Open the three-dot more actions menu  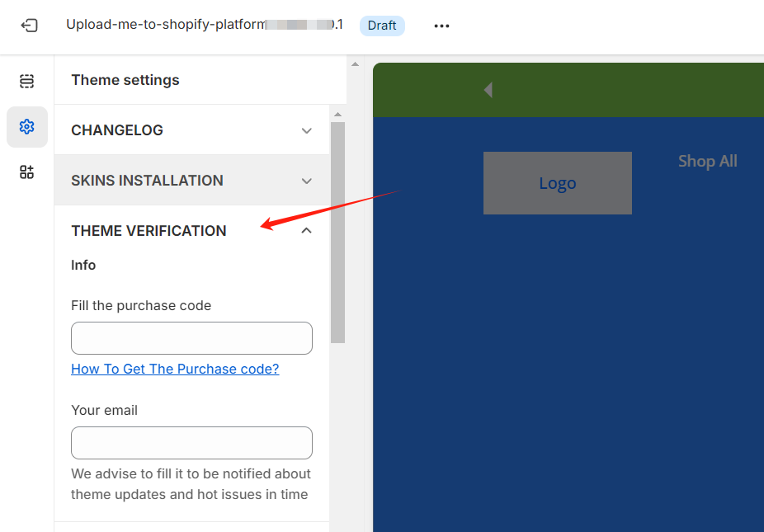[x=441, y=26]
